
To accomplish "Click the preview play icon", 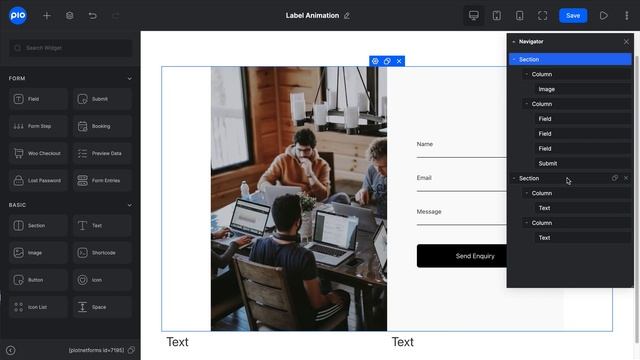I will (x=603, y=16).
